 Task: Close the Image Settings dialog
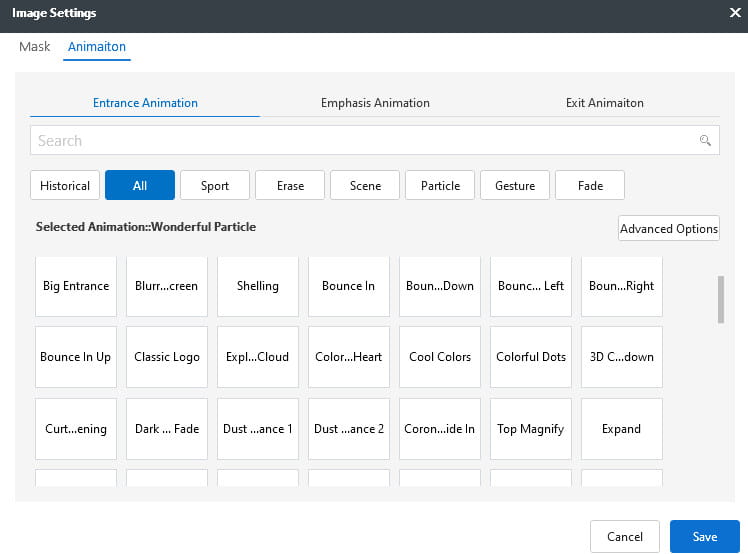click(x=735, y=13)
